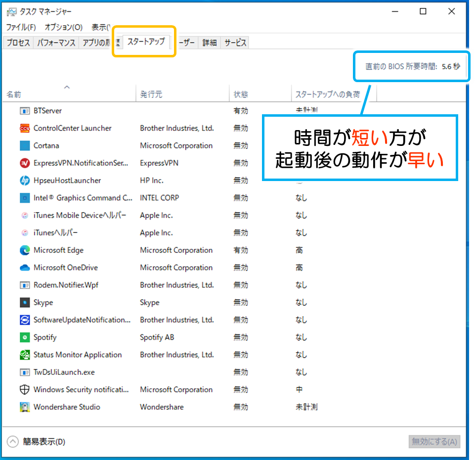Select the Spotify green icon
Image resolution: width=476 pixels, height=460 pixels.
[x=25, y=337]
